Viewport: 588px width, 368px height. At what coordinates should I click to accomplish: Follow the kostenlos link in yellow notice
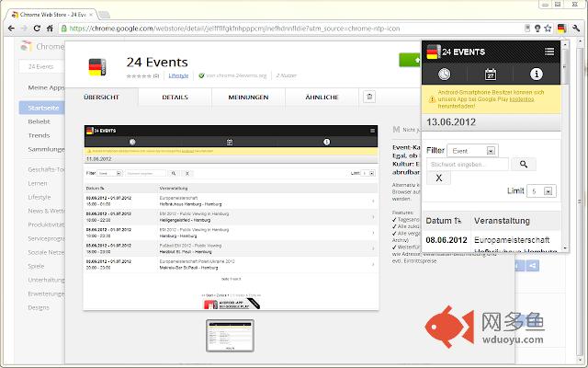(x=522, y=99)
